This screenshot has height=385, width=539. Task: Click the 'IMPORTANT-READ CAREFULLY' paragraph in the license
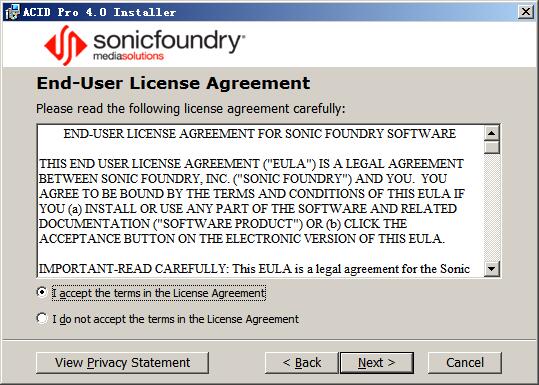(254, 269)
